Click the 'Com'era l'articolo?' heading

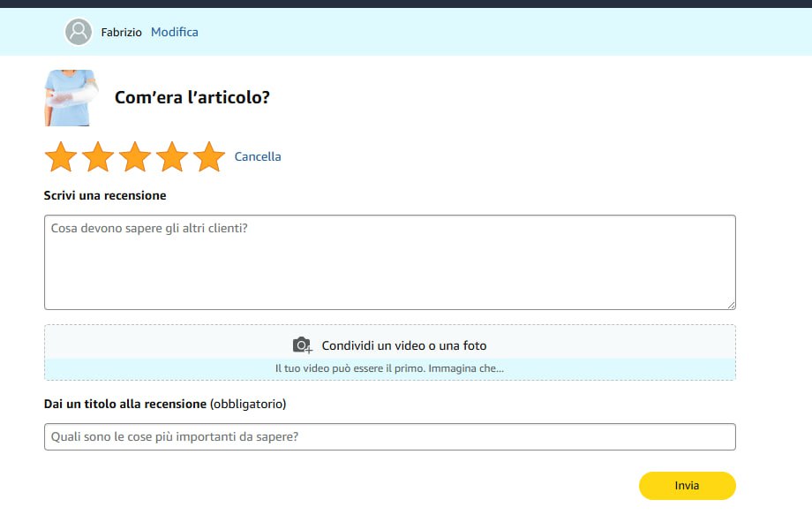click(192, 97)
